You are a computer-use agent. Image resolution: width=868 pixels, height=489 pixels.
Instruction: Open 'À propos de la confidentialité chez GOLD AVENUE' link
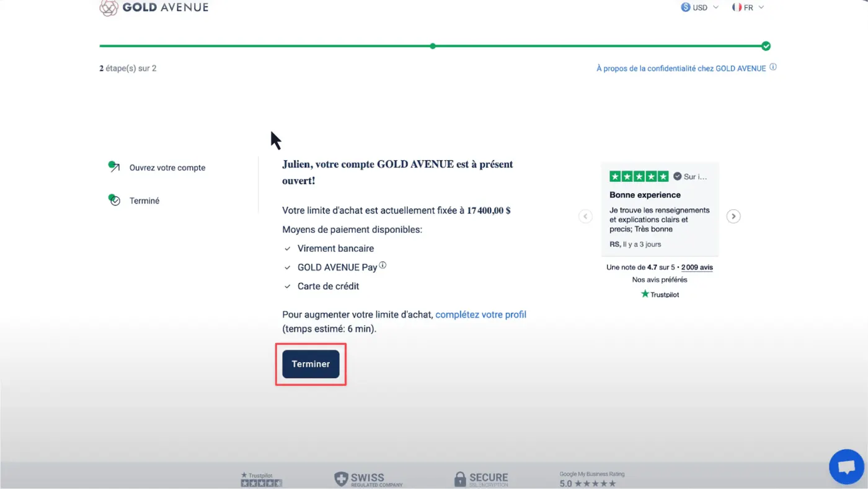pos(681,68)
